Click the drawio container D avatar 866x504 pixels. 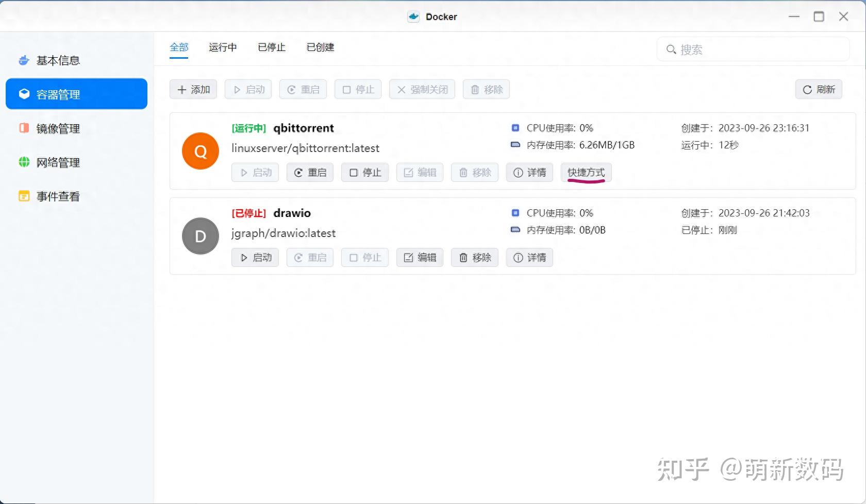click(x=200, y=236)
